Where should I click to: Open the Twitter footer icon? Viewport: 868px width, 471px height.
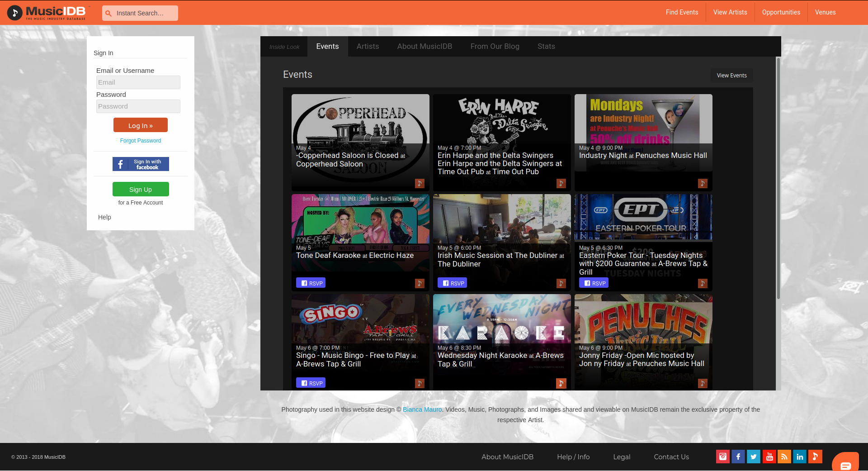coord(754,457)
